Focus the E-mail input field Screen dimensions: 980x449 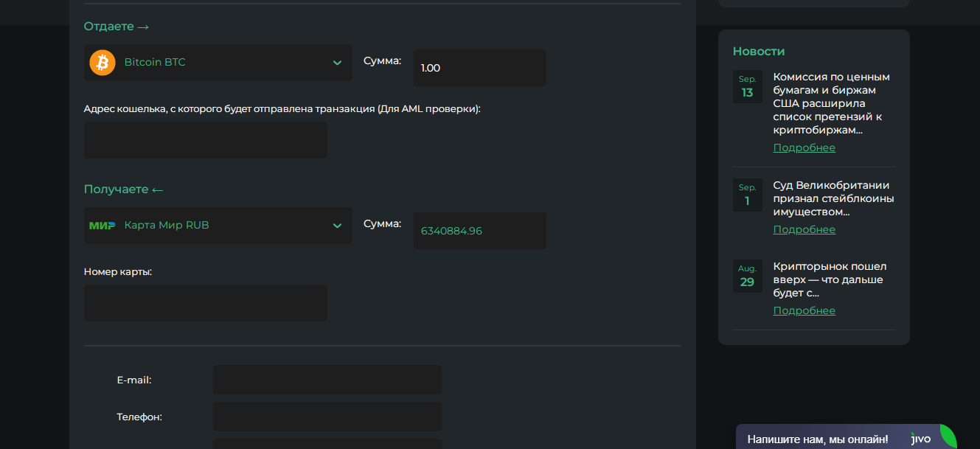[327, 380]
